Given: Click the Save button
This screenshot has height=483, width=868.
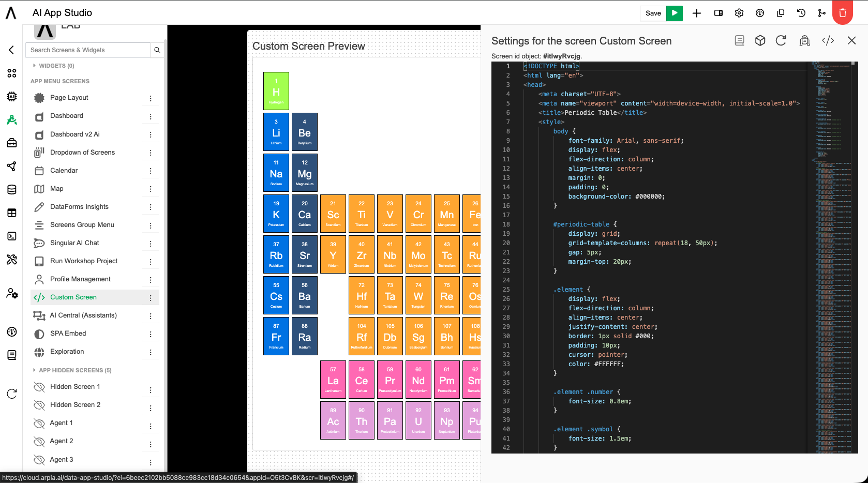Looking at the screenshot, I should point(653,13).
